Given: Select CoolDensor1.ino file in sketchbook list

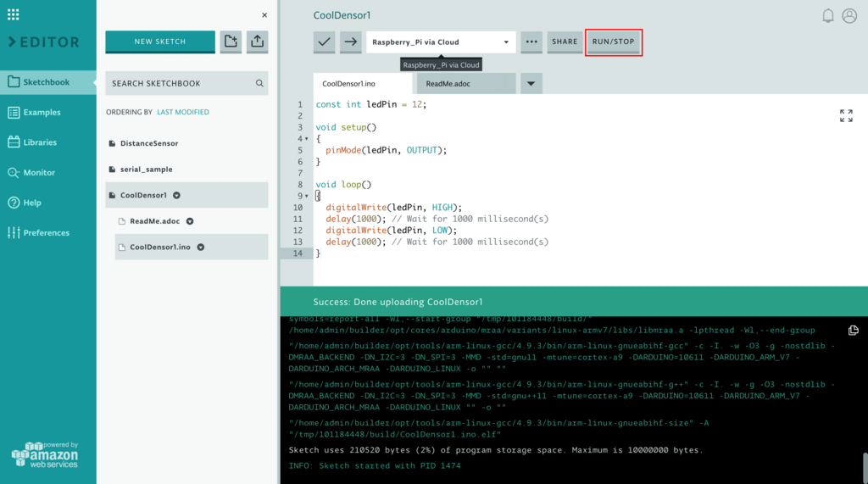Looking at the screenshot, I should click(x=192, y=247).
